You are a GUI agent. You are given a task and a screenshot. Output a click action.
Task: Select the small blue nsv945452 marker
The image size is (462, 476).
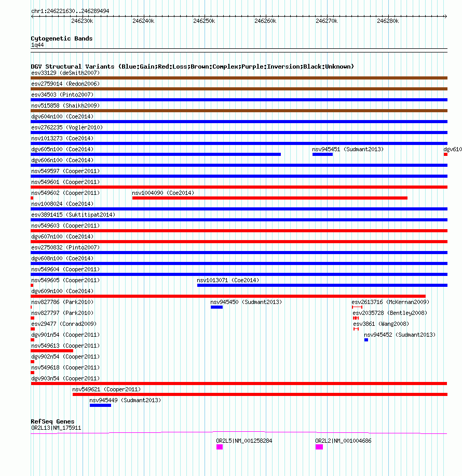pos(366,340)
